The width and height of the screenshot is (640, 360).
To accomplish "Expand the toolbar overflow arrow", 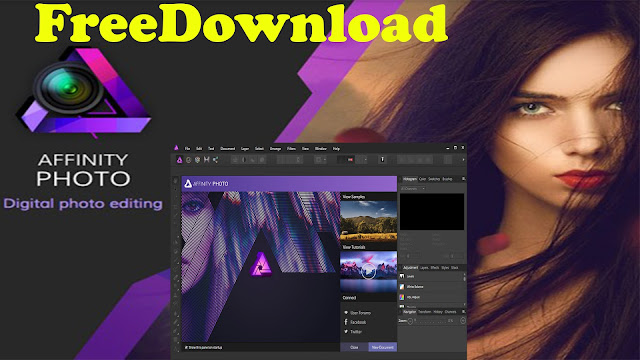I will pyautogui.click(x=463, y=160).
